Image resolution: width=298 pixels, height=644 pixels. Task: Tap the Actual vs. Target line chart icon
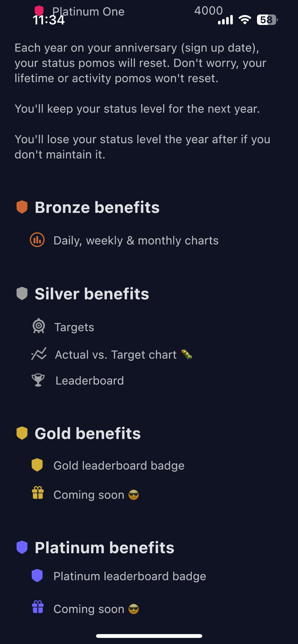39,354
